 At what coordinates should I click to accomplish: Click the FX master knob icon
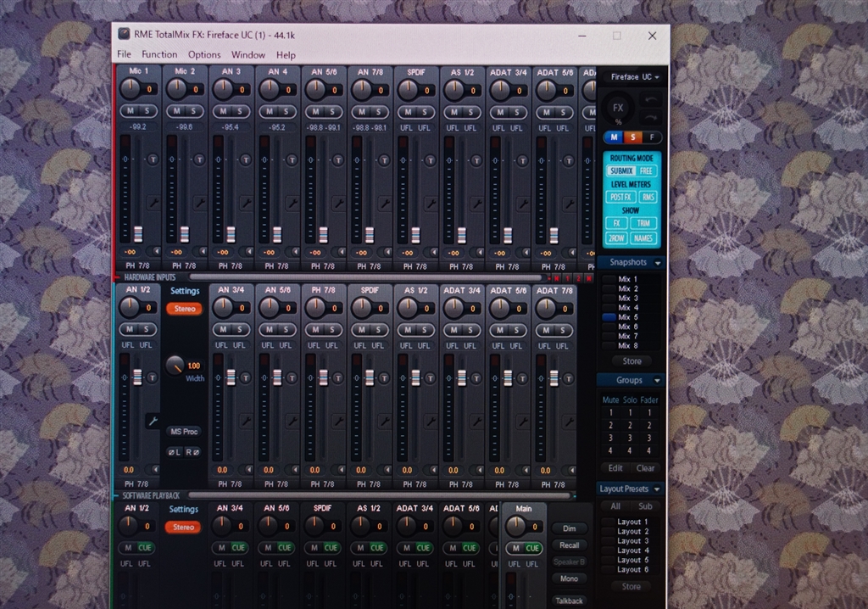[x=618, y=108]
